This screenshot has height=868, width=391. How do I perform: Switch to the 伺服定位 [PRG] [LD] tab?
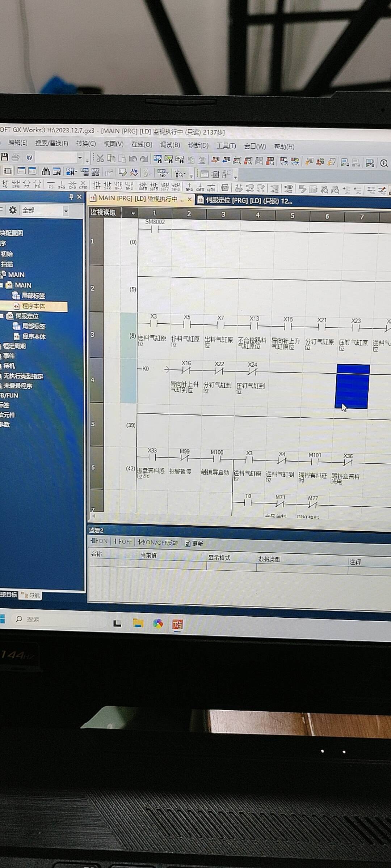pyautogui.click(x=245, y=200)
